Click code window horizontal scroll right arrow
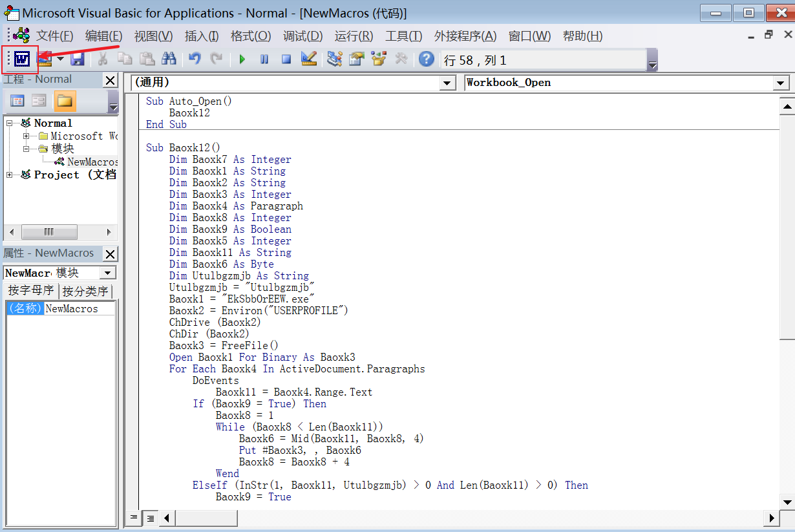The width and height of the screenshot is (795, 532). tap(772, 518)
